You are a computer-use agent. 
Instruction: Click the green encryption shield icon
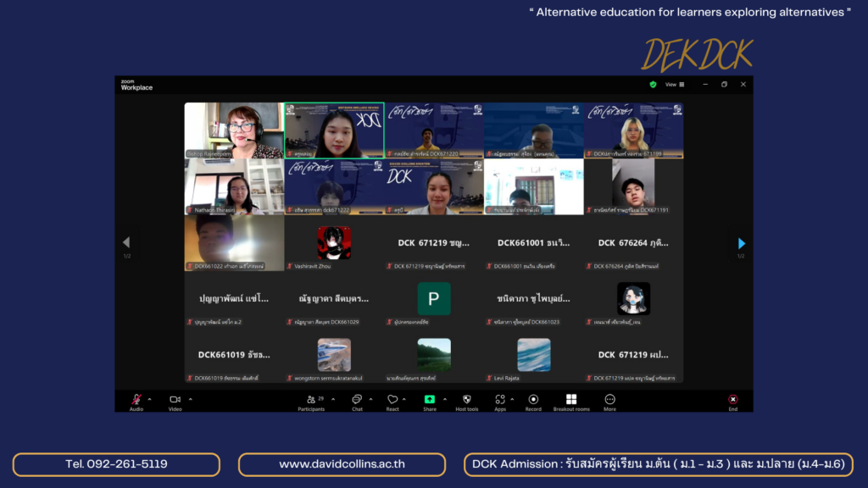(653, 85)
